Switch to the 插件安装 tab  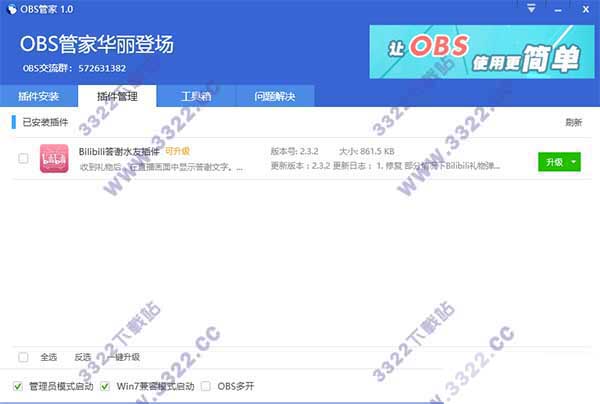coord(39,96)
